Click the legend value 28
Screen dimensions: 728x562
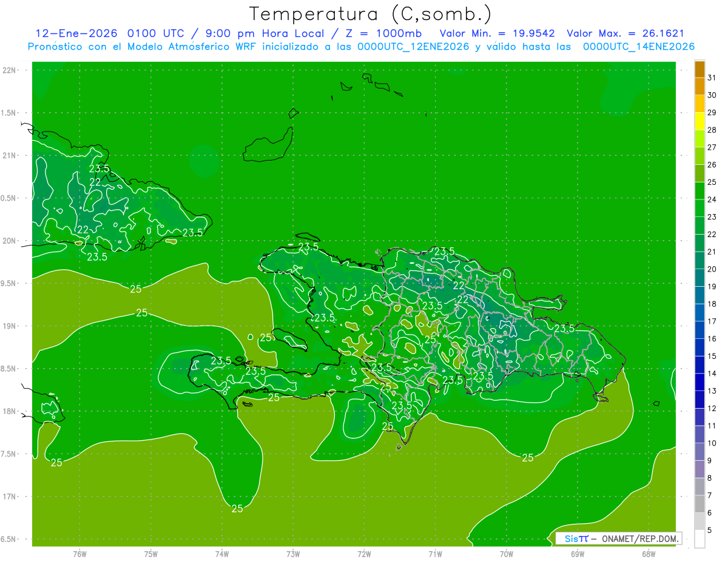712,130
